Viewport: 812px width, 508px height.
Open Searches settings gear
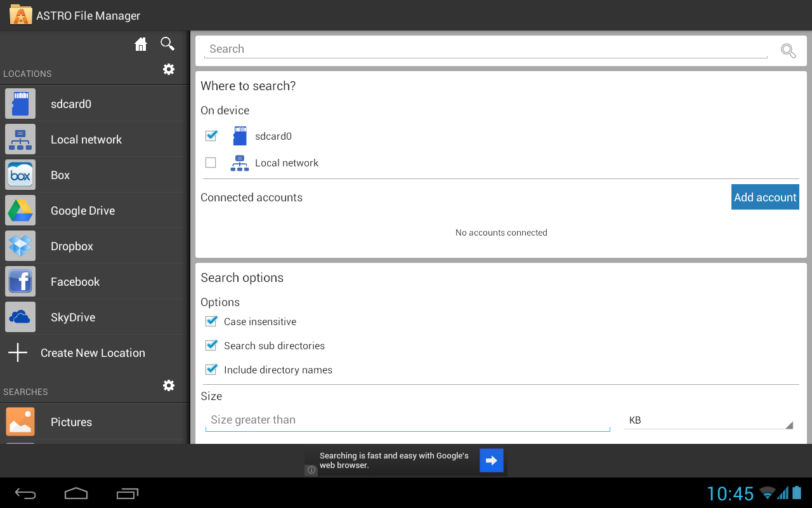coord(169,385)
